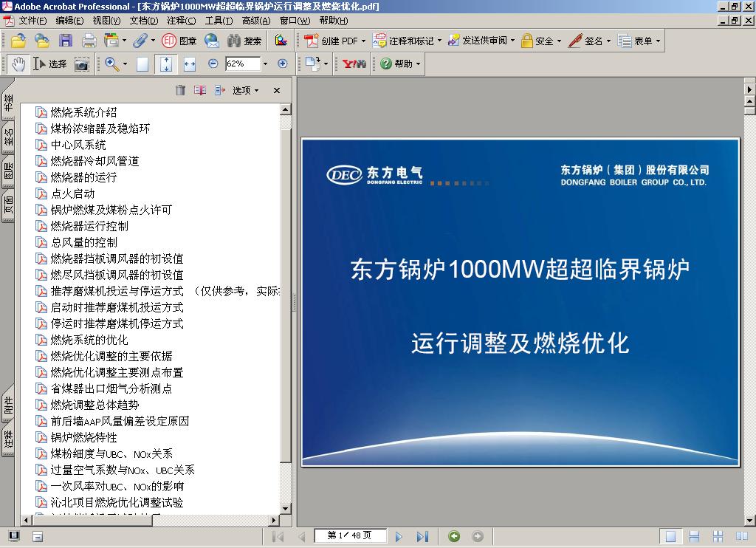
Task: Jump to the last page
Action: pos(422,536)
